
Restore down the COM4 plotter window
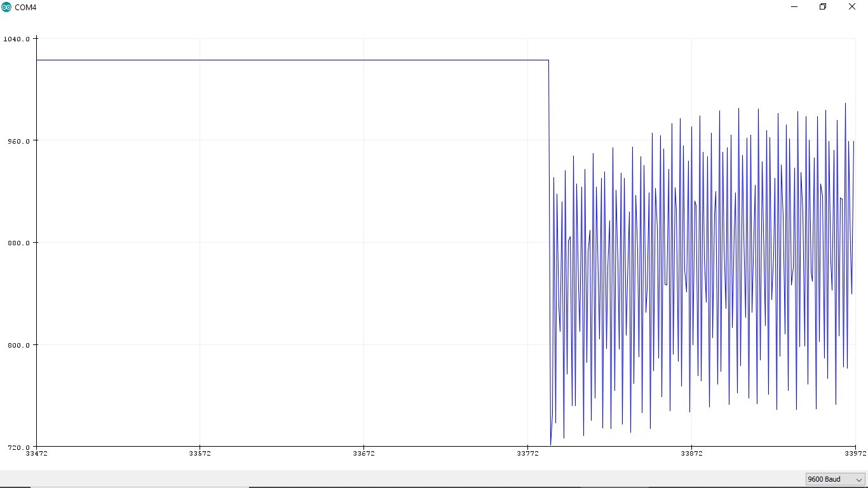click(823, 7)
